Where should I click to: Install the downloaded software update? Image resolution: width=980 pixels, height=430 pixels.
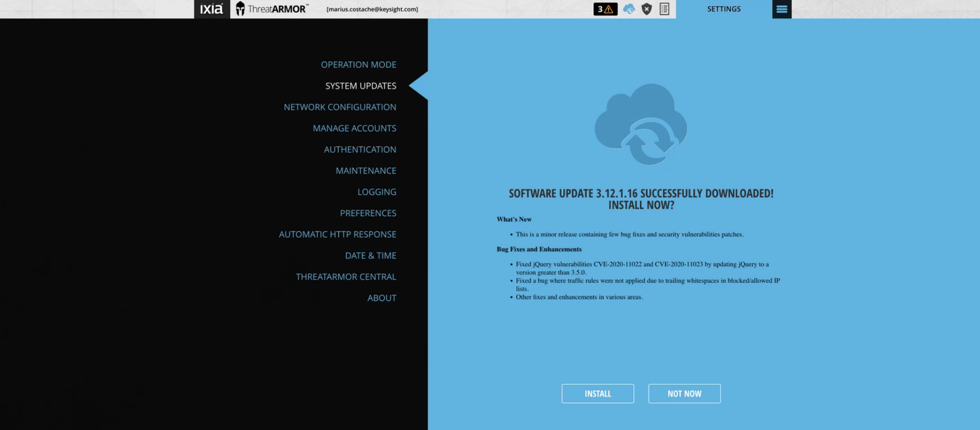click(x=598, y=393)
